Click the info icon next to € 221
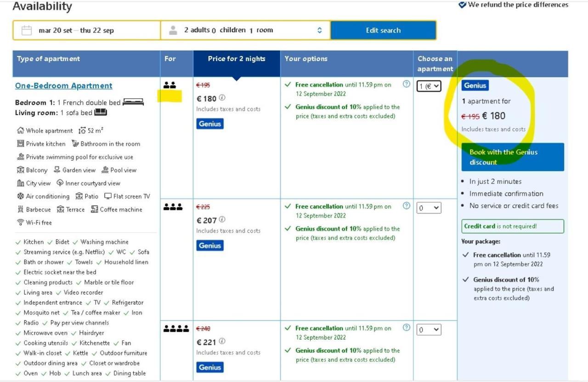The height and width of the screenshot is (382, 588). (222, 341)
